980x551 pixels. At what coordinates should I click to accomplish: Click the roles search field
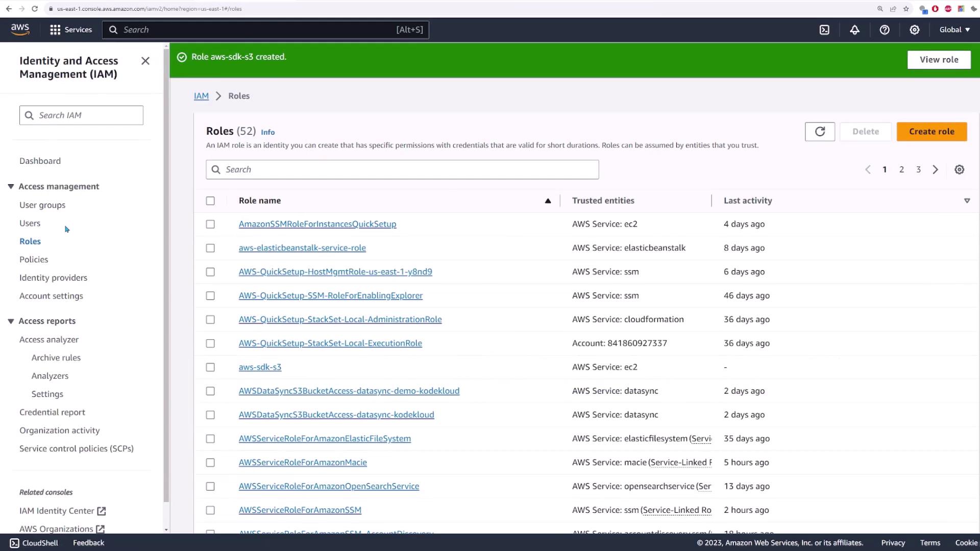pos(402,170)
